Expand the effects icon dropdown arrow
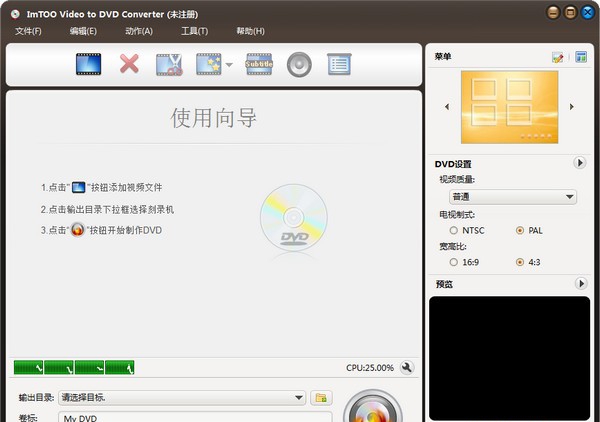 coord(229,65)
